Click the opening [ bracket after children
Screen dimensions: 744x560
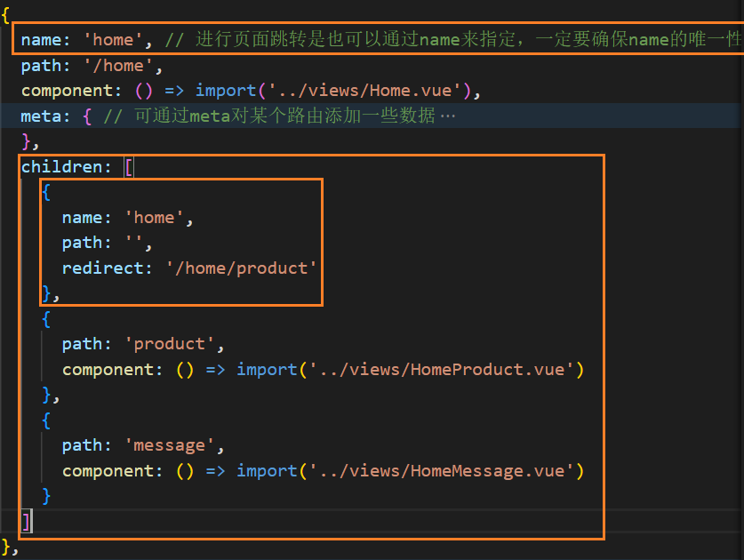point(129,167)
